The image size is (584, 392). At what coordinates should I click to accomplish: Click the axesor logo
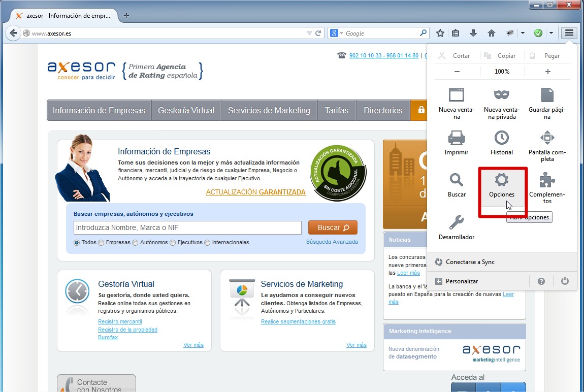coord(82,71)
